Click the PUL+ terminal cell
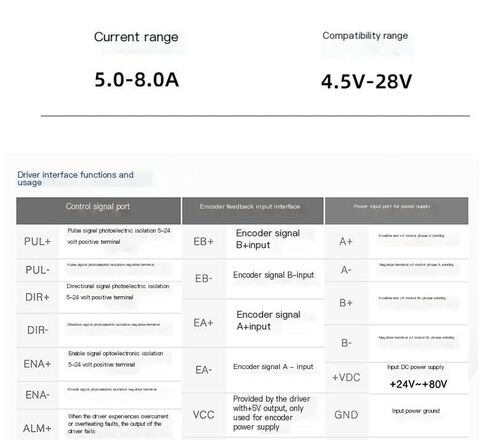488x440 pixels. [37, 242]
